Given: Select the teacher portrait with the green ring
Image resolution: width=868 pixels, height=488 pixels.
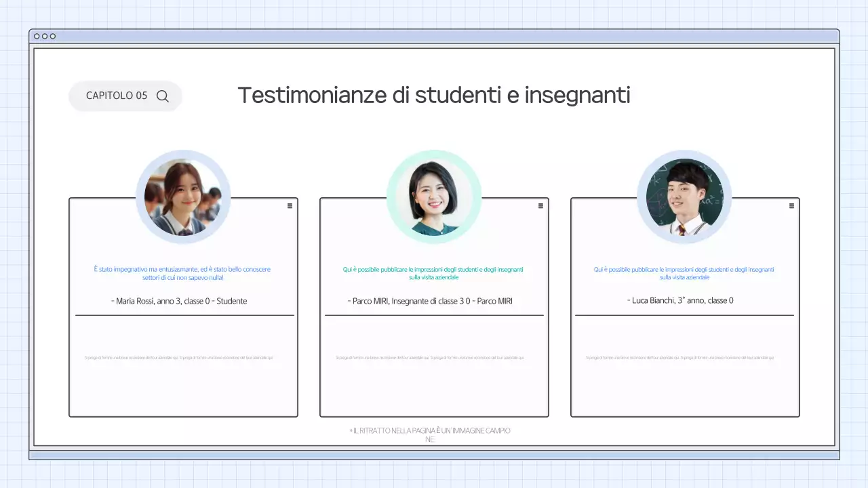Looking at the screenshot, I should (x=434, y=197).
